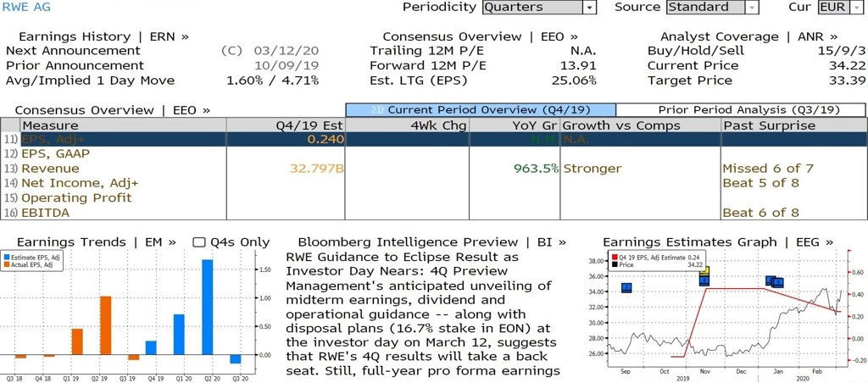Click the red Q4 19 EPS legend marker
Viewport: 868px width, 383px height.
[x=614, y=258]
